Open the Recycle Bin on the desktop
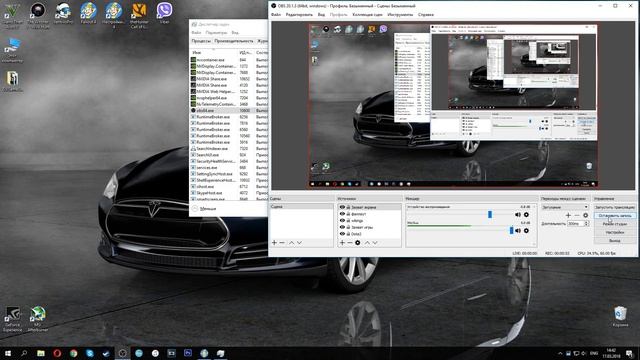The image size is (640, 360). tap(620, 317)
